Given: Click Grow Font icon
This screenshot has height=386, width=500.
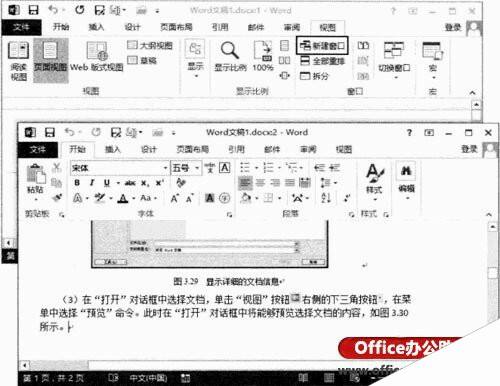Looking at the screenshot, I should tap(175, 198).
